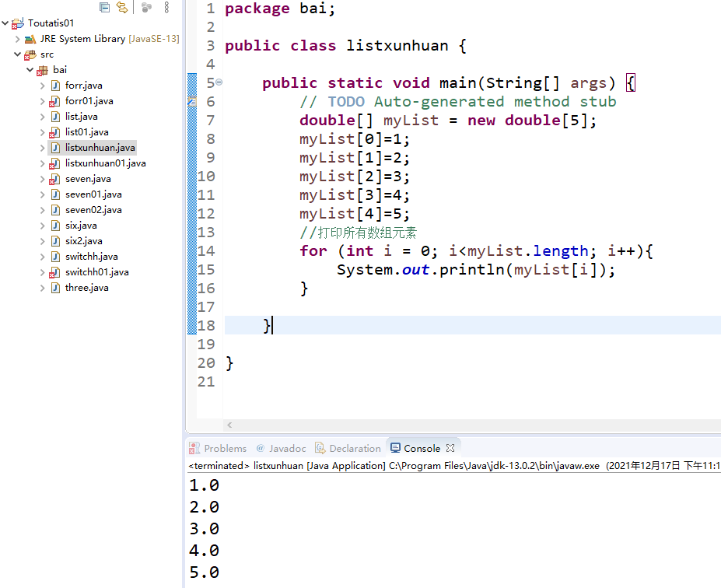
Task: Close the Console view tab
Action: click(450, 448)
